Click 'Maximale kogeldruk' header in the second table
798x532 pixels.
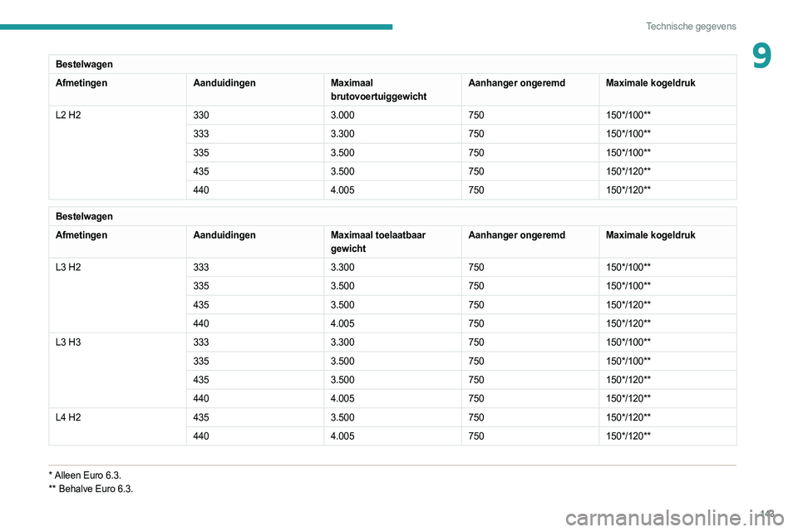(650, 235)
